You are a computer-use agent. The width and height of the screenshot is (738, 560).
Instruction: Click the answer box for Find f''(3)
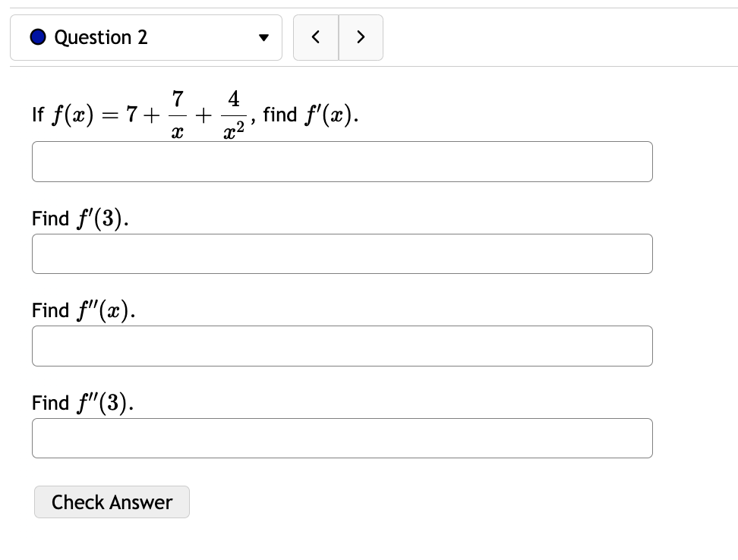pyautogui.click(x=342, y=438)
